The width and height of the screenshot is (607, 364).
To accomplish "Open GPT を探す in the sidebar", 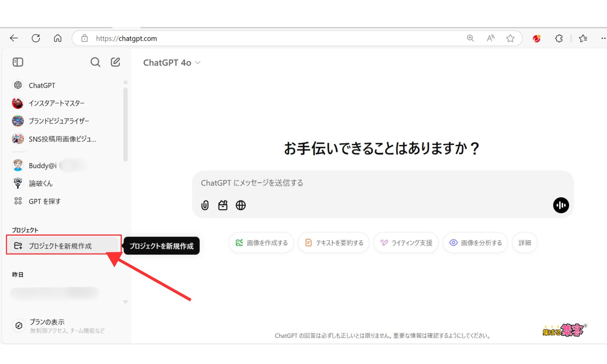I will point(44,201).
